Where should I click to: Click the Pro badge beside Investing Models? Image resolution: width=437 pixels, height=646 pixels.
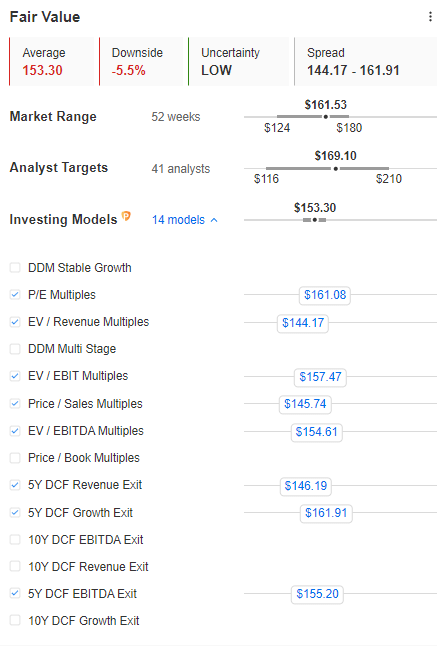(x=126, y=216)
